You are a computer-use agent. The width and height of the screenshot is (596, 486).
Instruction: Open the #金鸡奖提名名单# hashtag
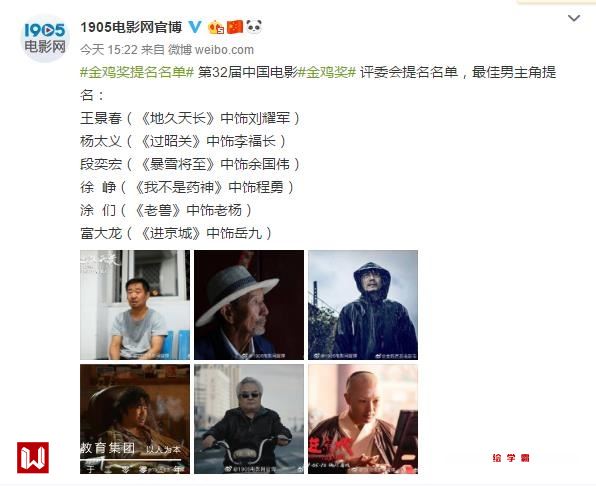(137, 72)
